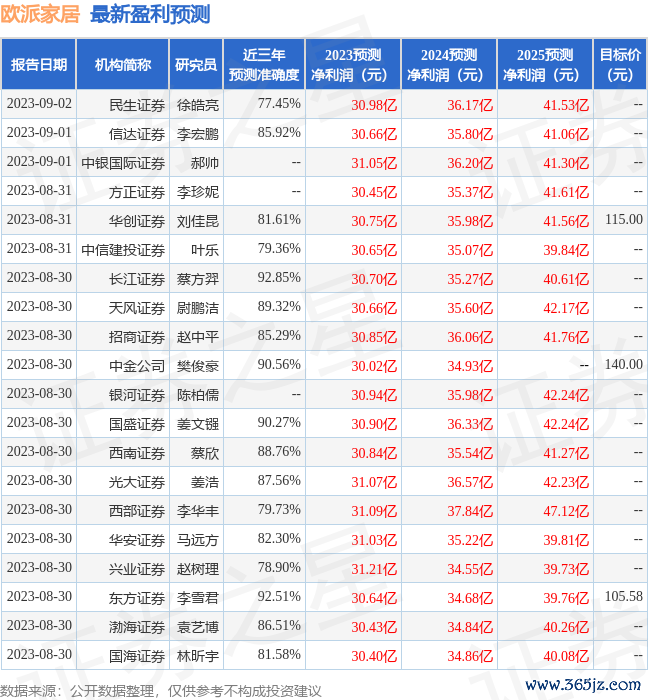Screen dimensions: 648x700
Task: Click 2025 profit value 42.17亿
Action: click(x=566, y=308)
